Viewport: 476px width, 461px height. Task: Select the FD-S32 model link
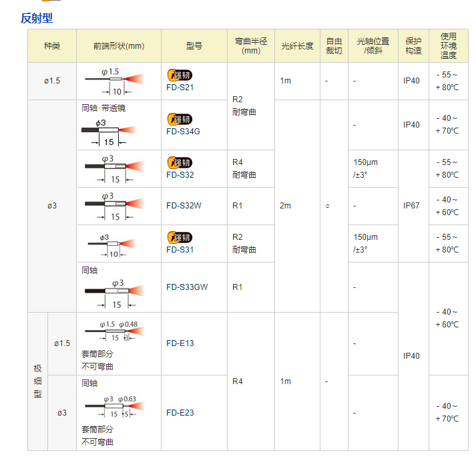click(x=180, y=174)
